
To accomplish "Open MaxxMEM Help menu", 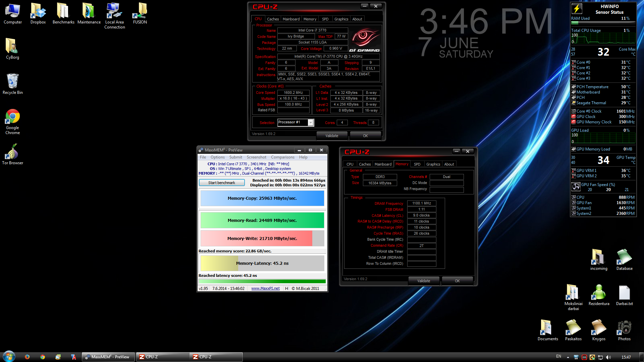I will coord(303,157).
